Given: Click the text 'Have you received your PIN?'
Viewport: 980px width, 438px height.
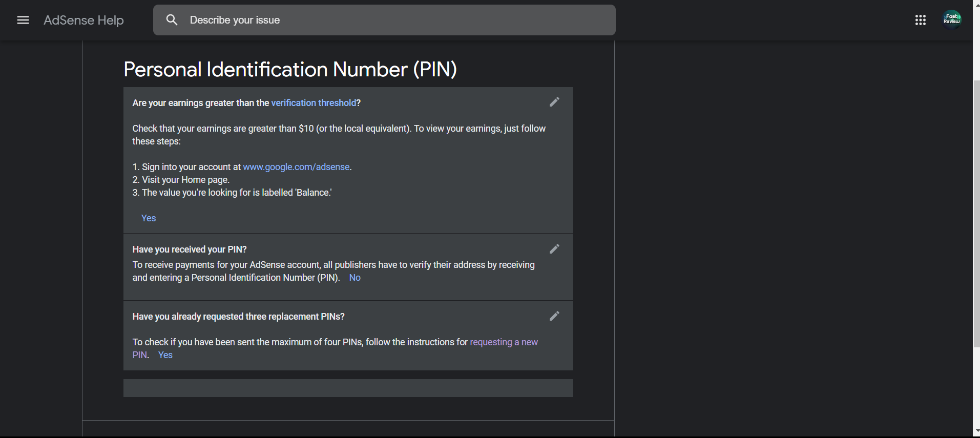Looking at the screenshot, I should (190, 249).
